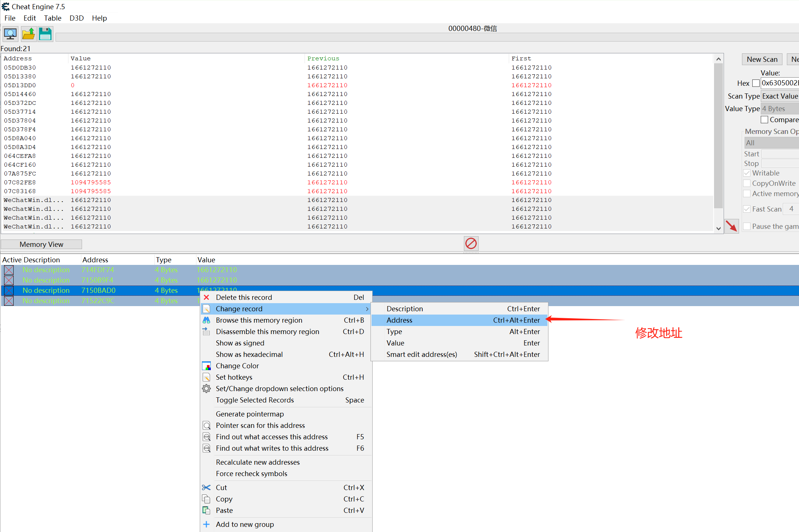Click icon beside Find out what accesses
This screenshot has height=532, width=799.
[x=206, y=437]
